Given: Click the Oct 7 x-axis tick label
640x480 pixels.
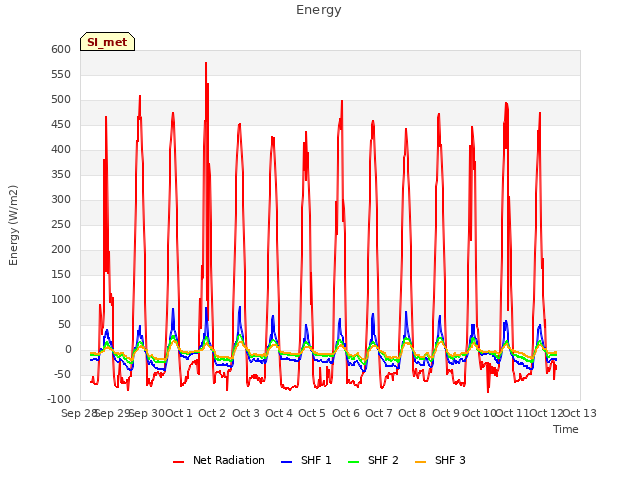Looking at the screenshot, I should [379, 413].
